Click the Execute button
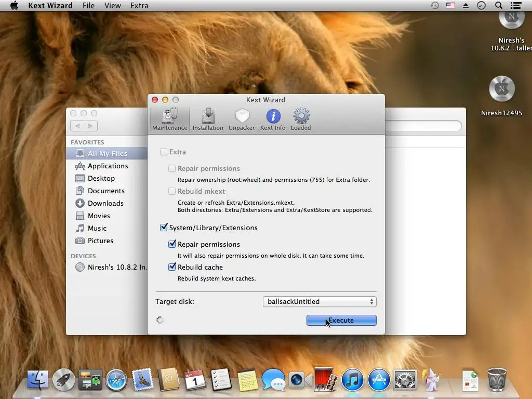Image resolution: width=532 pixels, height=399 pixels. click(341, 320)
